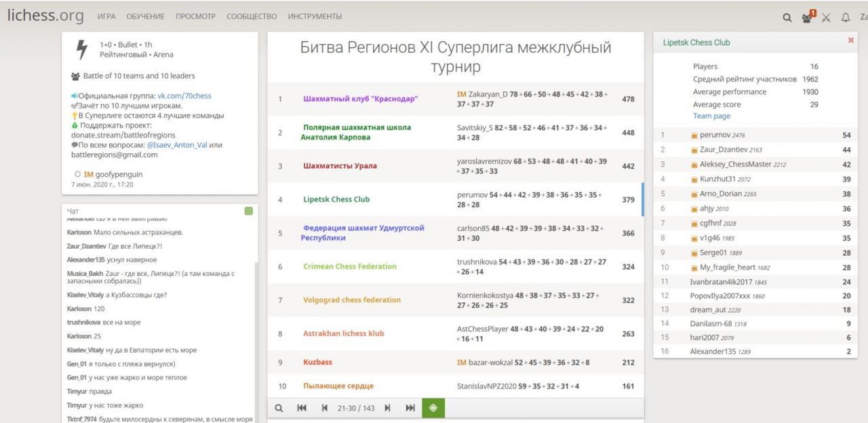Select team Пылающее сердце

click(338, 386)
